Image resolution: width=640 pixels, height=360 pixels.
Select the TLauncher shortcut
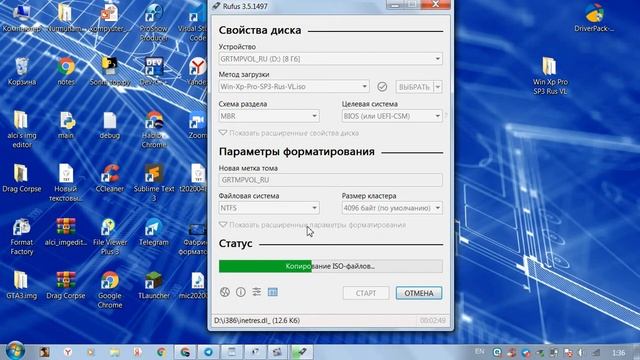pos(153,285)
